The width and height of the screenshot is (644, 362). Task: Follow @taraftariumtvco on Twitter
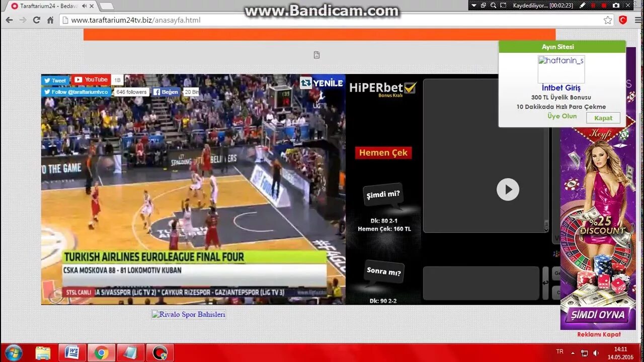(76, 92)
